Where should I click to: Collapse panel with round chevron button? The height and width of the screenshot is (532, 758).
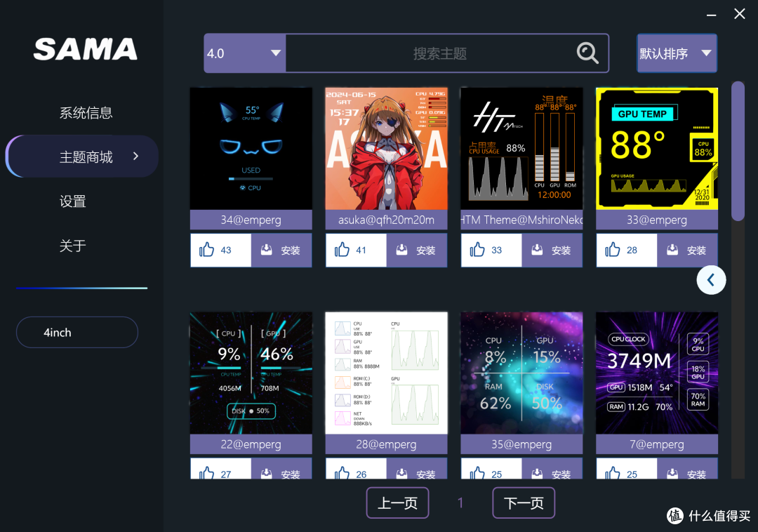pyautogui.click(x=710, y=280)
